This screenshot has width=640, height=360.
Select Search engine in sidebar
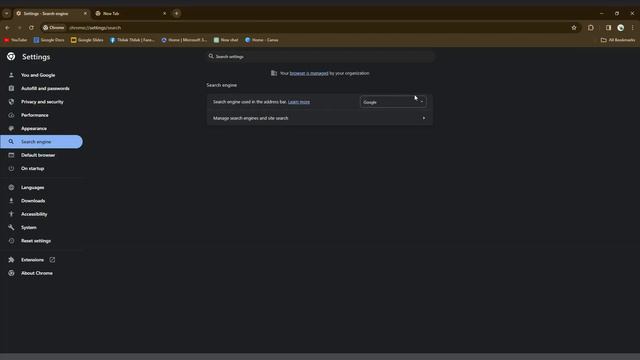click(x=42, y=142)
